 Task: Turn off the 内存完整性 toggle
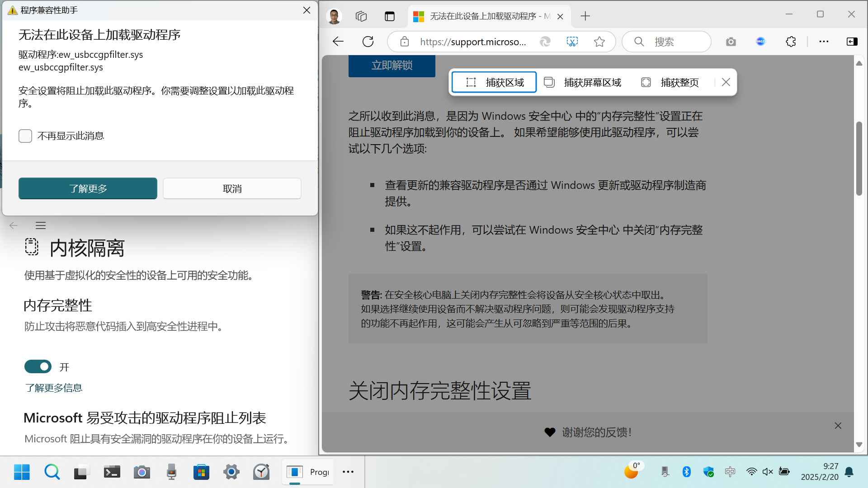tap(38, 367)
